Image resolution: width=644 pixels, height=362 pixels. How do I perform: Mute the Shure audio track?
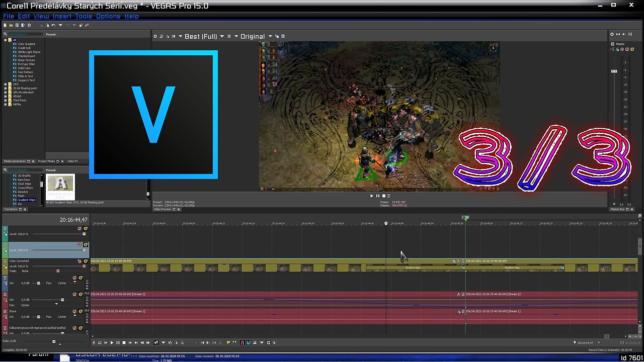click(74, 312)
